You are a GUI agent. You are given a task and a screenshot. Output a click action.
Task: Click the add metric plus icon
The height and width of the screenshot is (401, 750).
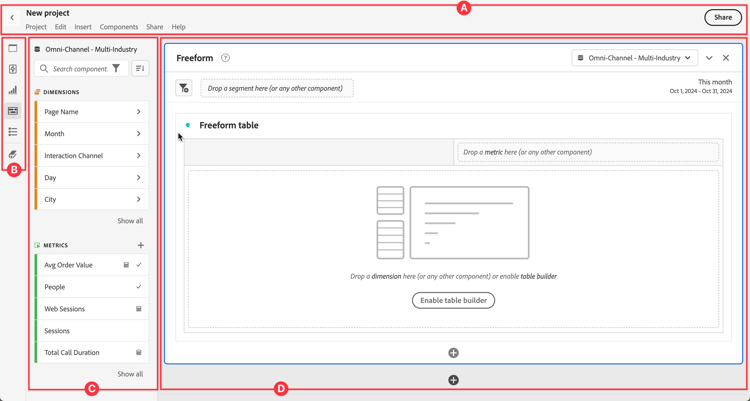(141, 245)
